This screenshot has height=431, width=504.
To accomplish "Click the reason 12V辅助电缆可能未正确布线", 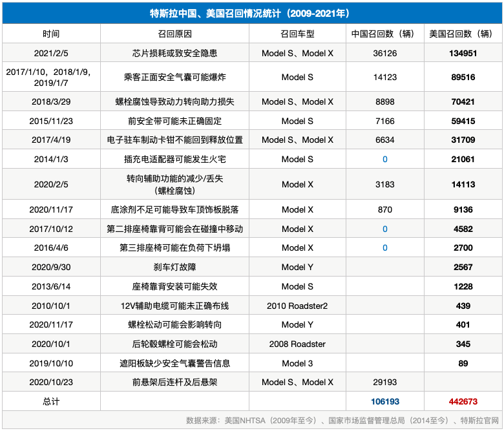I will tap(174, 306).
